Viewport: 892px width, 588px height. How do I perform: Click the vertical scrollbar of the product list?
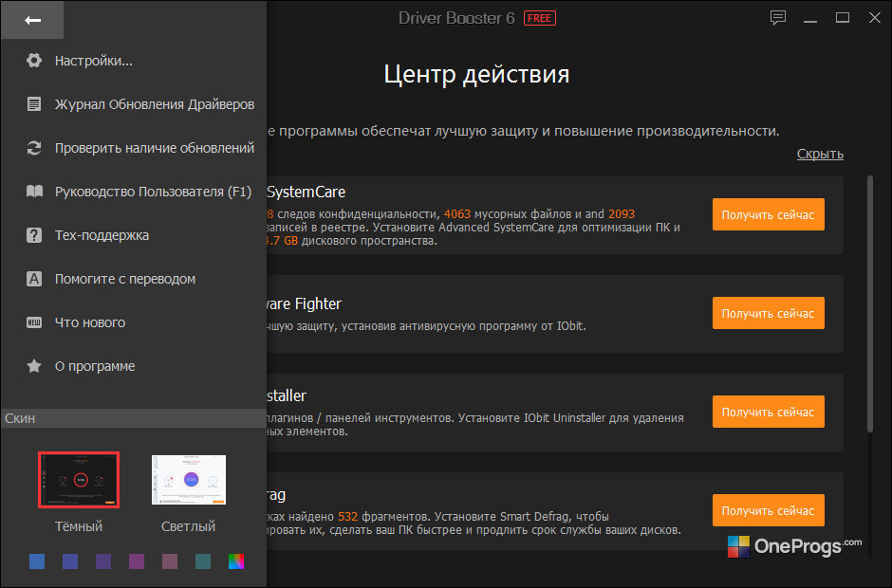[869, 303]
